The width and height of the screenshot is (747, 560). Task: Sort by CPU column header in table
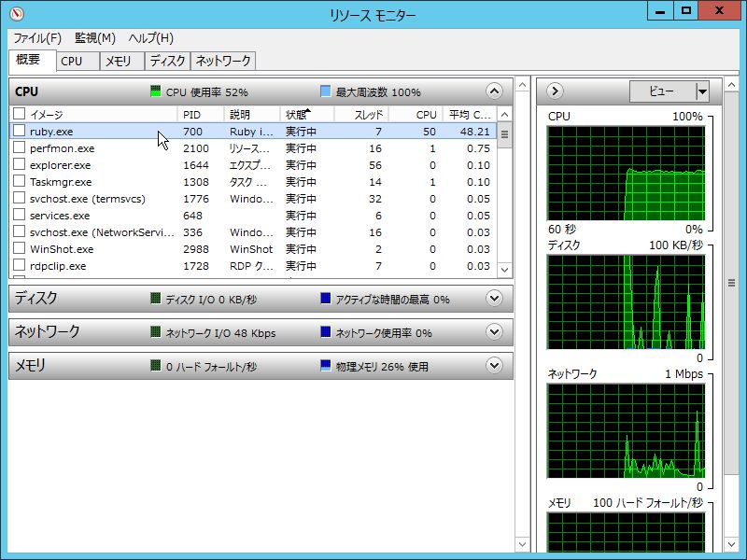click(416, 114)
